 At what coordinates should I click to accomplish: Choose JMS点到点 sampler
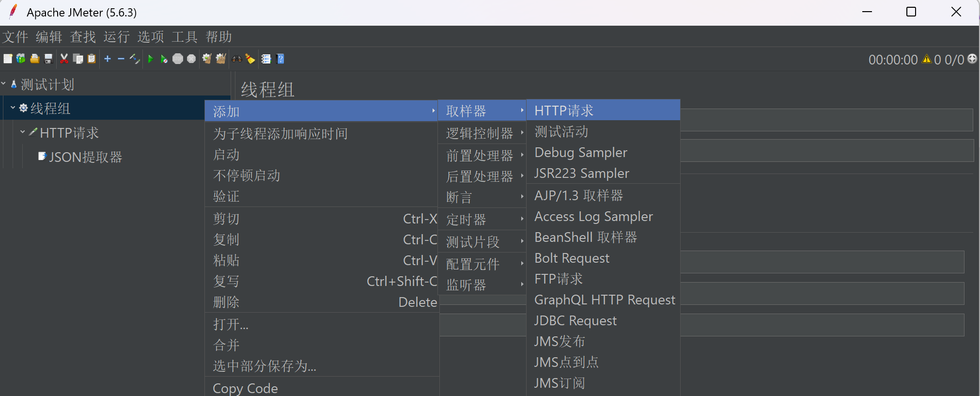(603, 362)
